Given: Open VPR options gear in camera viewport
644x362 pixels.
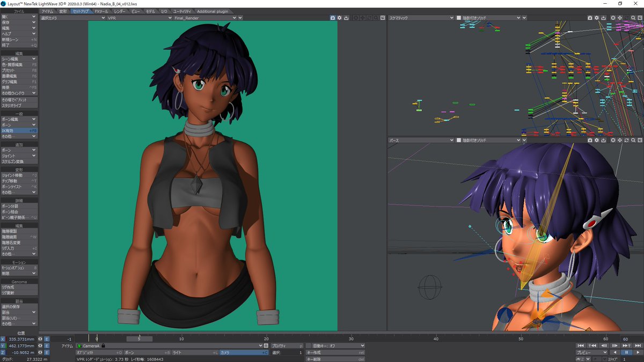Looking at the screenshot, I should [x=340, y=18].
